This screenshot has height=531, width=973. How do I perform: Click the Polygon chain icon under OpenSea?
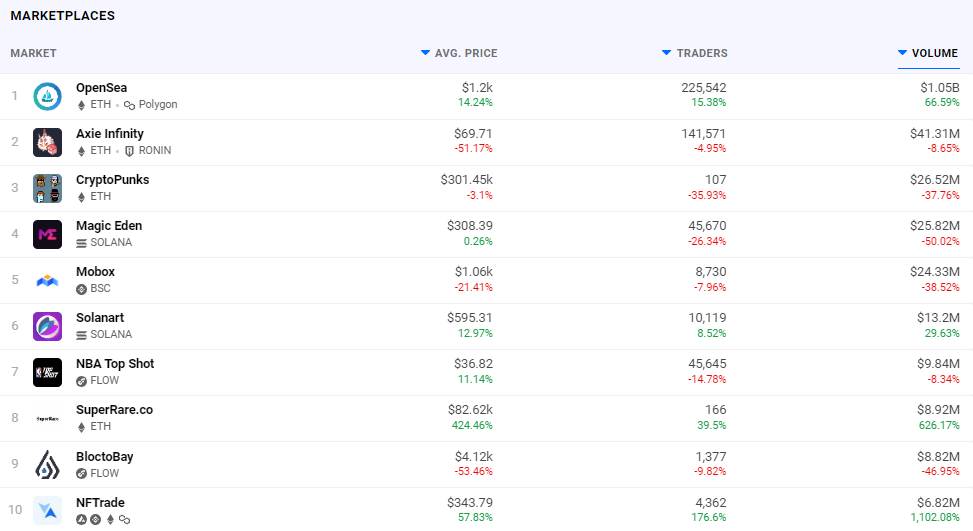point(129,105)
